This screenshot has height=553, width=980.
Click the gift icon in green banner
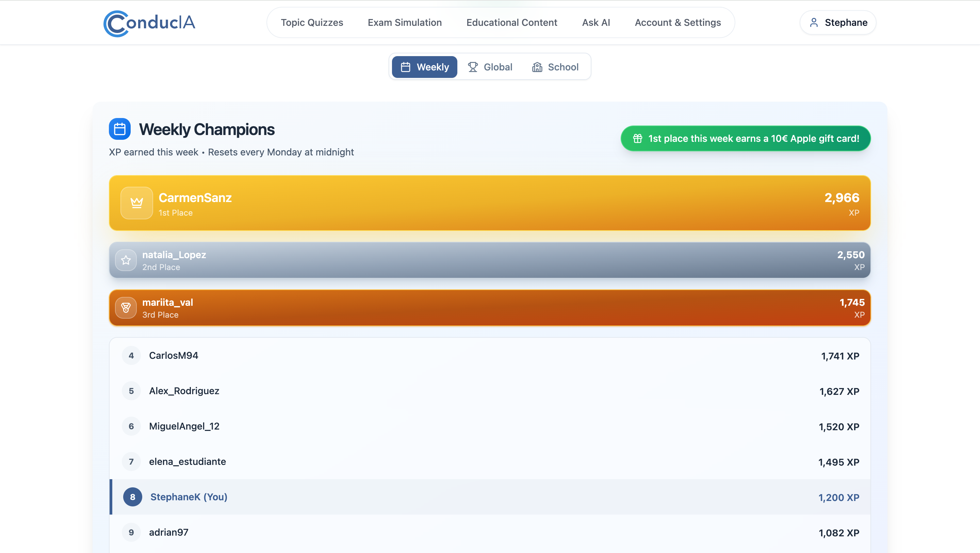click(638, 138)
